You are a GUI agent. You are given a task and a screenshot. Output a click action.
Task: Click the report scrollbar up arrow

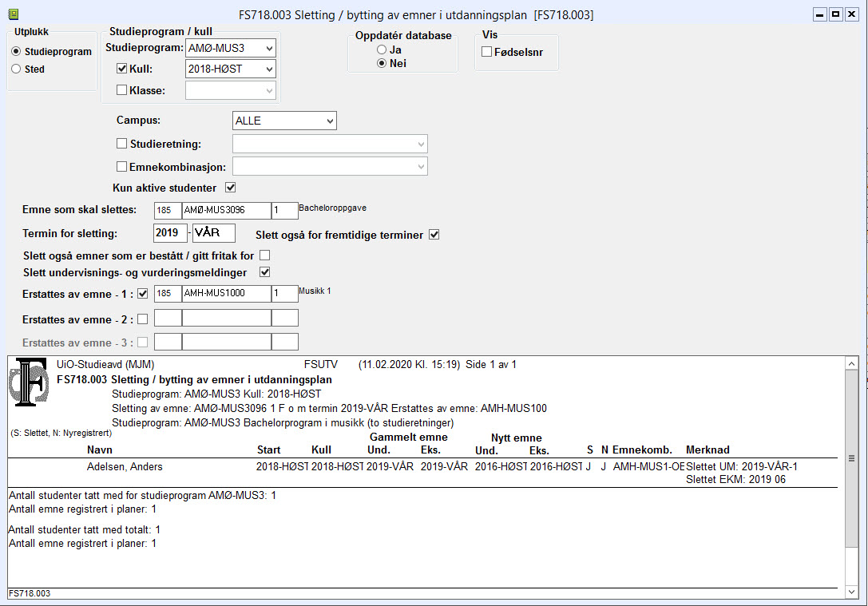(851, 363)
